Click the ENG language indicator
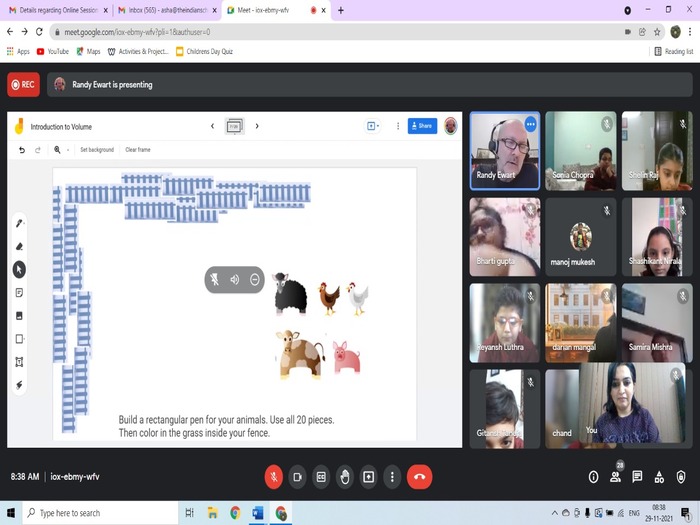The image size is (700, 525). [634, 513]
